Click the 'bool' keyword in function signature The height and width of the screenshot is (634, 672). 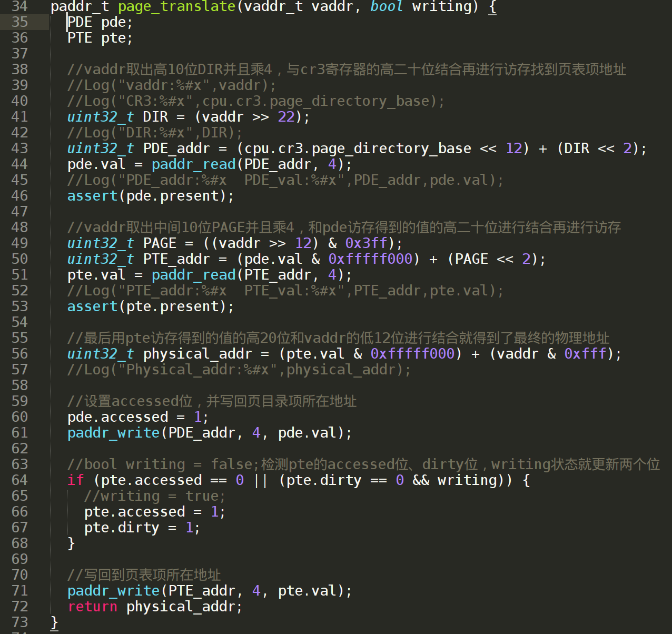pyautogui.click(x=387, y=7)
